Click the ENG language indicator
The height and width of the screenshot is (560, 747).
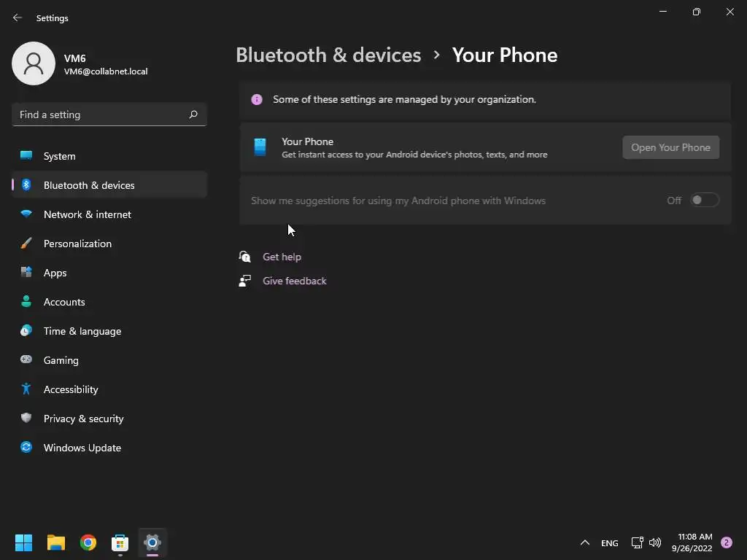pos(609,542)
